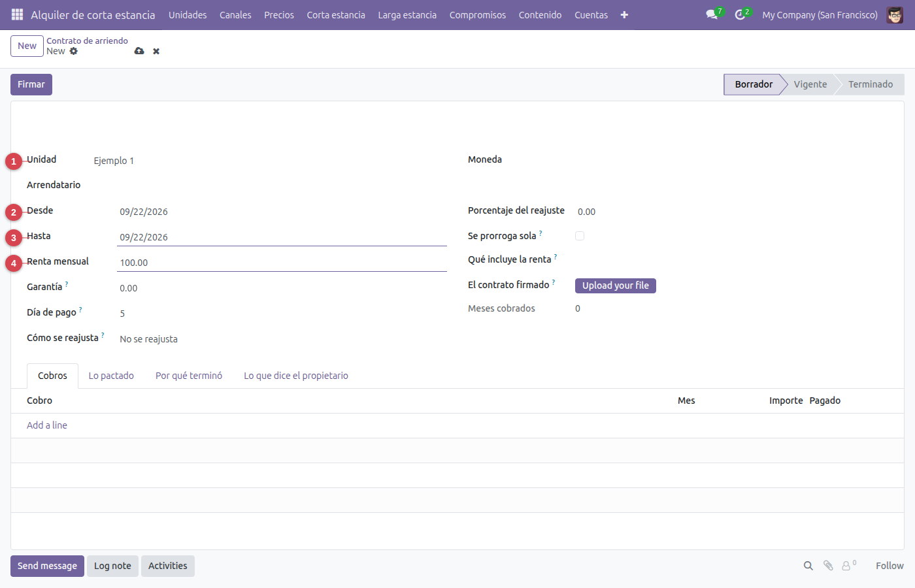Toggle the Se prorroga sola checkbox
Viewport: 915px width, 588px height.
580,236
